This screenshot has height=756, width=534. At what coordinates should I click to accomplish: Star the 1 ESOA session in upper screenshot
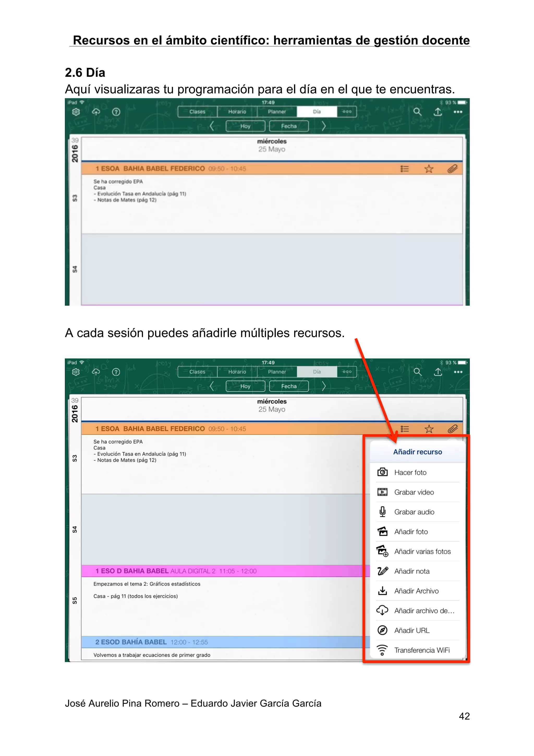click(x=429, y=169)
